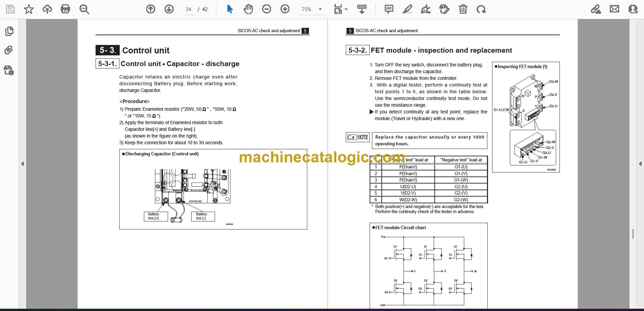Click the "Control unit" heading text
644x311 pixels.
(146, 50)
